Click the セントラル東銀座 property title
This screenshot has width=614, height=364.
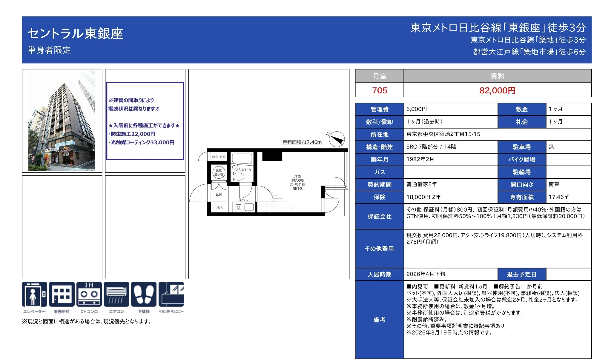[x=75, y=33]
